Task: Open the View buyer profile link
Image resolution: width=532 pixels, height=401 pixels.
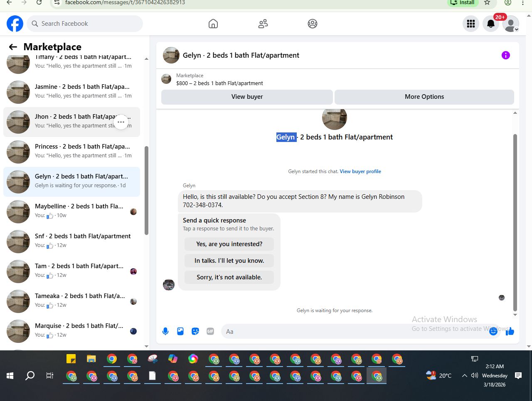Action: coord(360,171)
